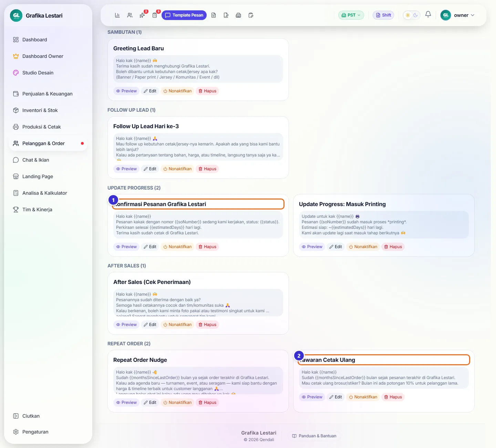Select the Template Pesan tab
This screenshot has height=448, width=496.
tap(184, 15)
